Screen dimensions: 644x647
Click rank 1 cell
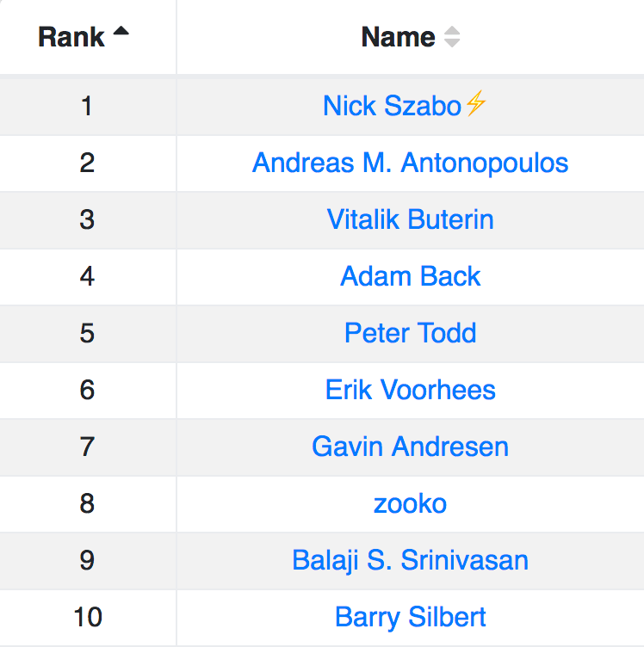click(88, 106)
